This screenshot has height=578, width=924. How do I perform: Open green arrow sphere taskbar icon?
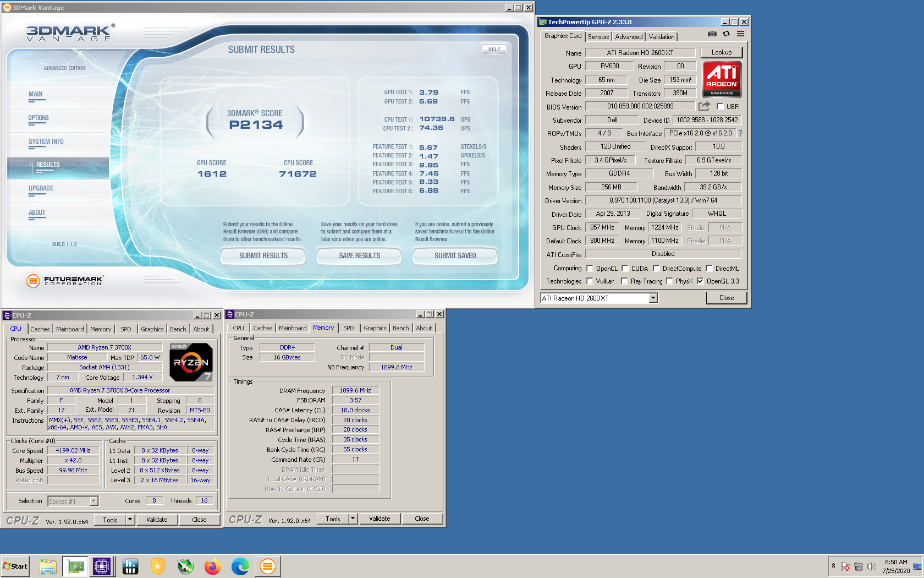pyautogui.click(x=185, y=566)
